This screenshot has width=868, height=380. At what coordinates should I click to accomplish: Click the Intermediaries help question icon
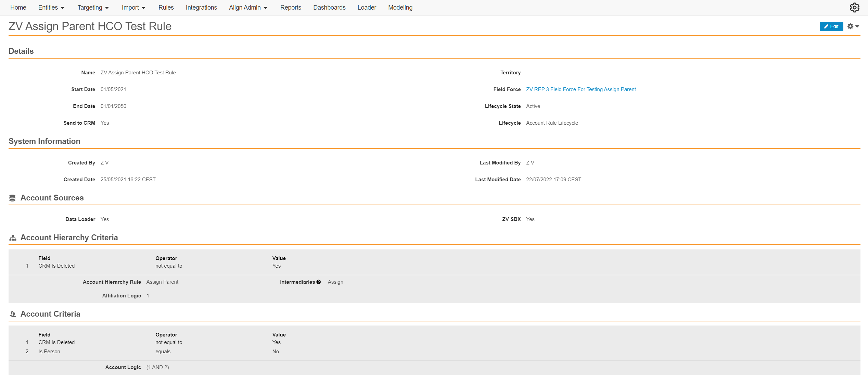point(319,282)
